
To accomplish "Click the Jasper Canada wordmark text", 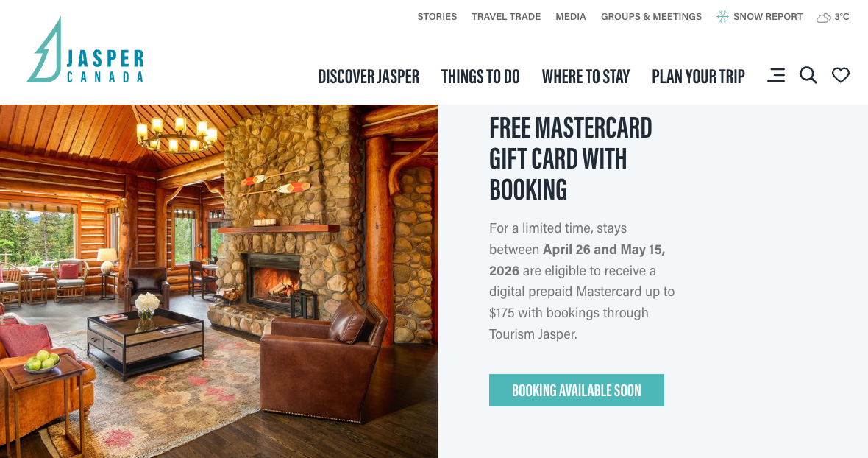I will click(x=105, y=66).
